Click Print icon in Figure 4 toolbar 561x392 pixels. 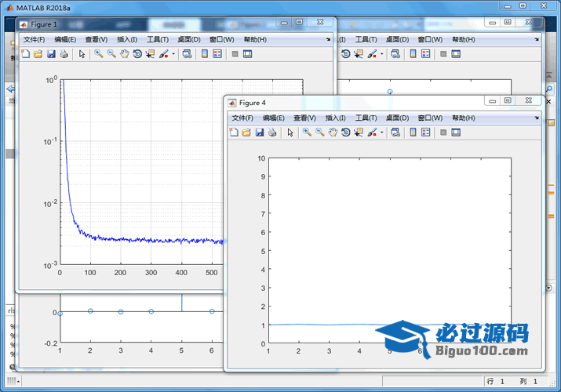[272, 132]
